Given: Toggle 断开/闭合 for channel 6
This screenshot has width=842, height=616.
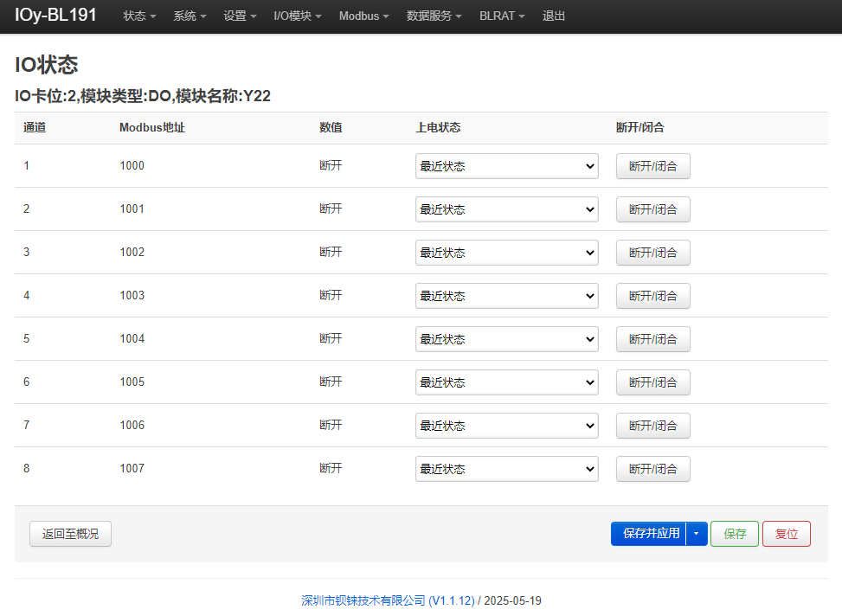Looking at the screenshot, I should [x=653, y=382].
